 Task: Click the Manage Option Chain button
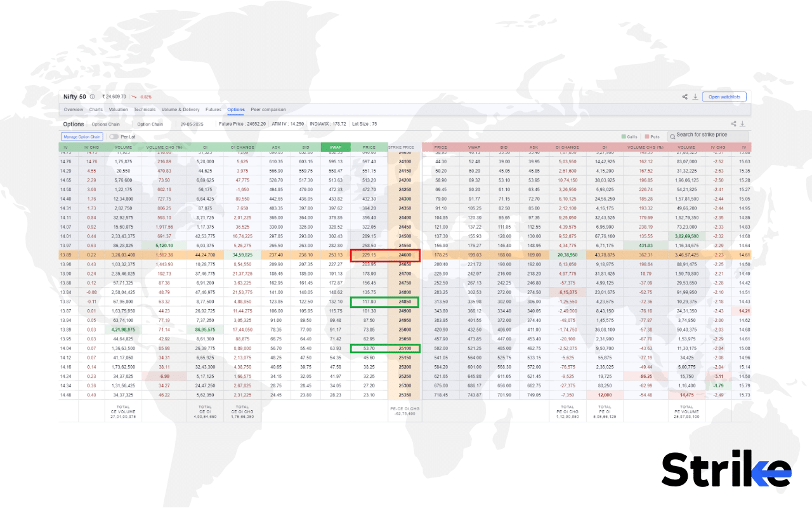(82, 137)
